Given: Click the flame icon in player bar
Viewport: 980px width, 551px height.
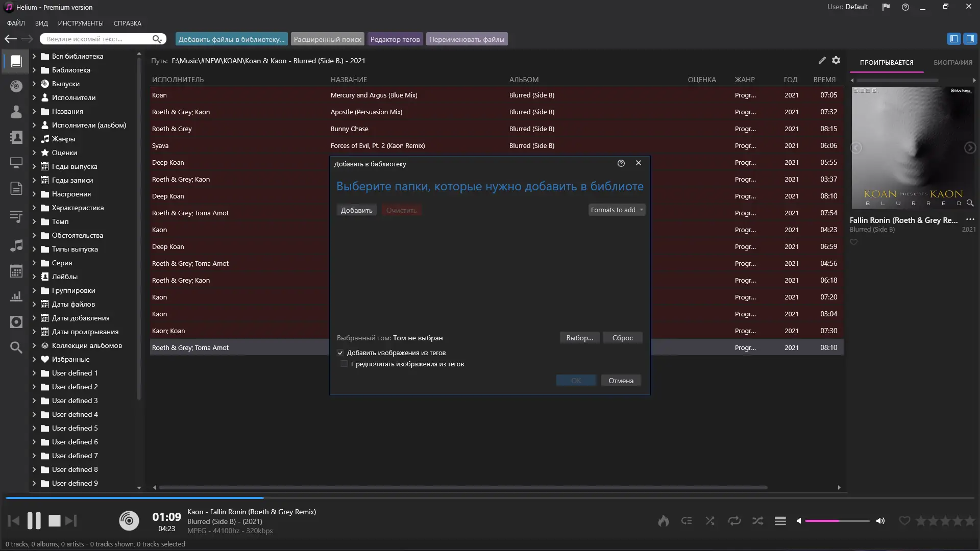Looking at the screenshot, I should pos(663,521).
